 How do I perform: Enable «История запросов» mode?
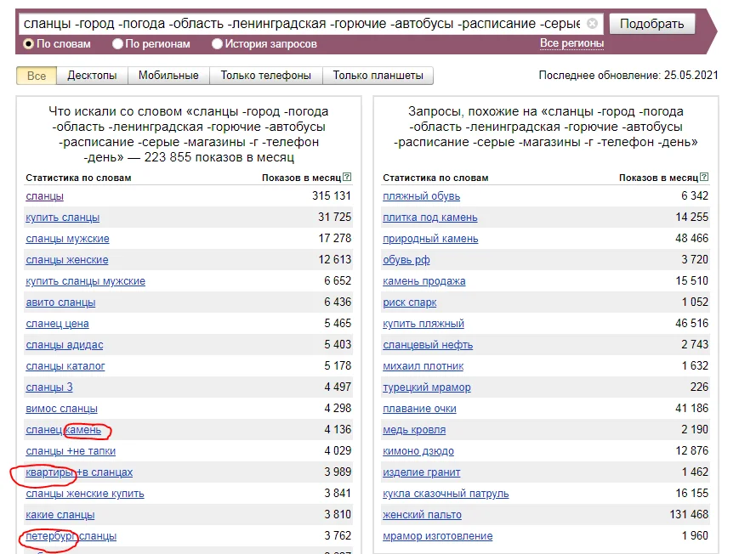[x=217, y=43]
